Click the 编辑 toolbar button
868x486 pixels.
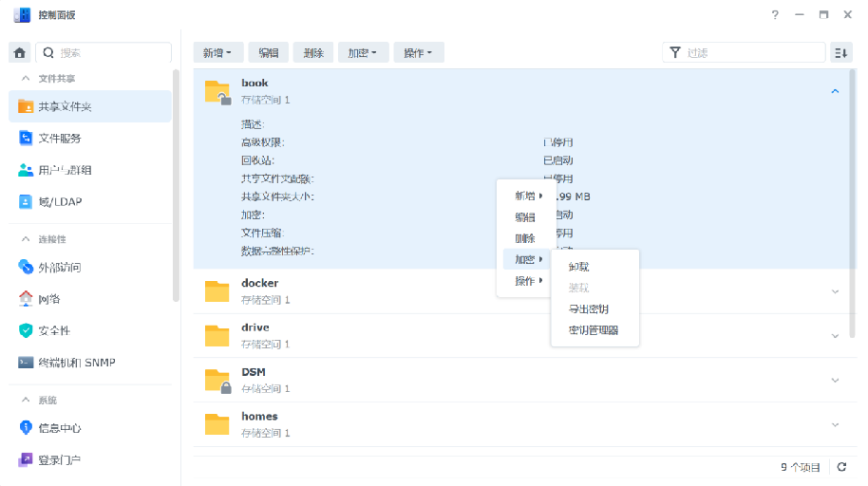[x=269, y=53]
